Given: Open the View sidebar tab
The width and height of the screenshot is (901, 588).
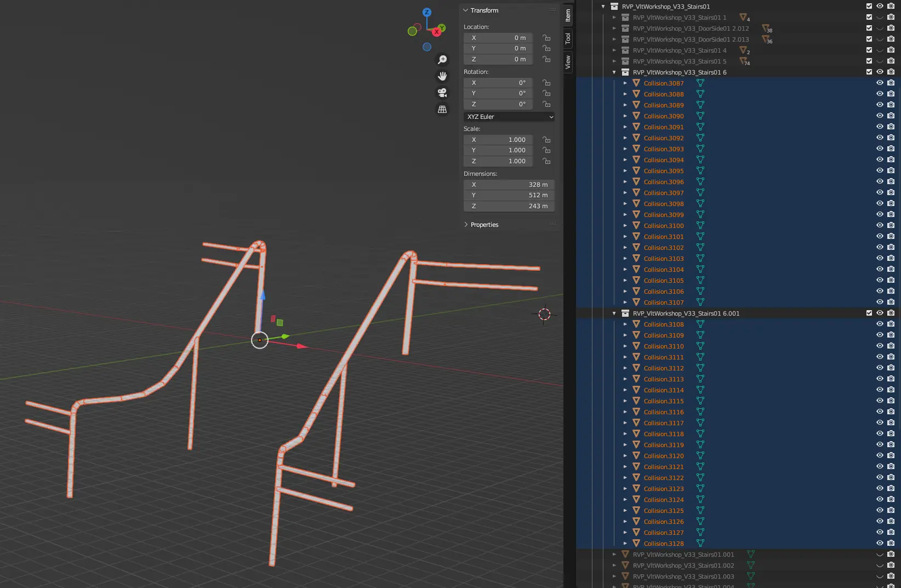Looking at the screenshot, I should click(568, 62).
